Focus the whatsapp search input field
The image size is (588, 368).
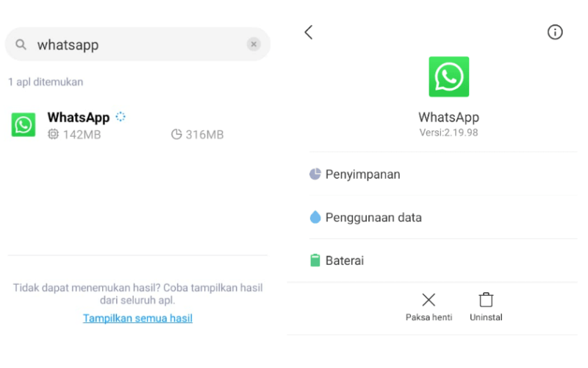[x=137, y=44]
